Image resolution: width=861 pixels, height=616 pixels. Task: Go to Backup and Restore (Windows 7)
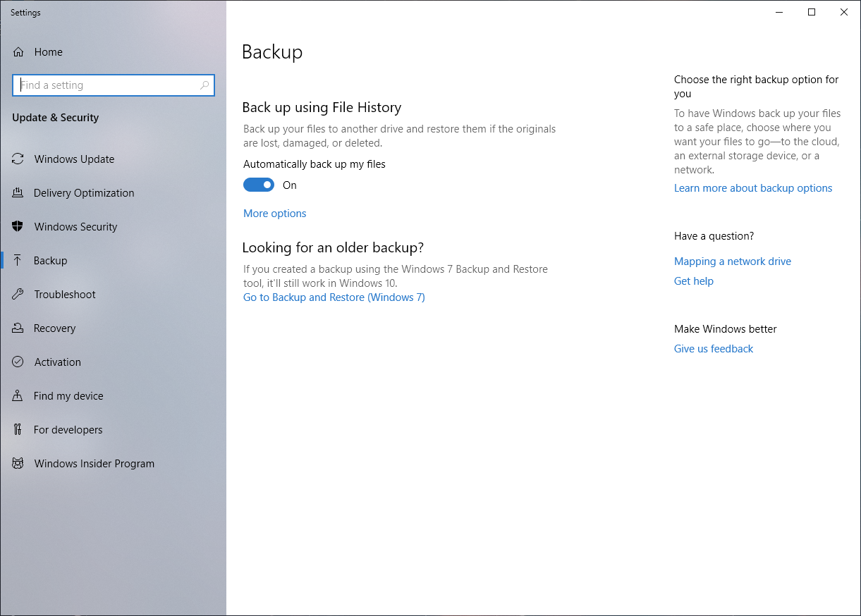click(x=334, y=297)
